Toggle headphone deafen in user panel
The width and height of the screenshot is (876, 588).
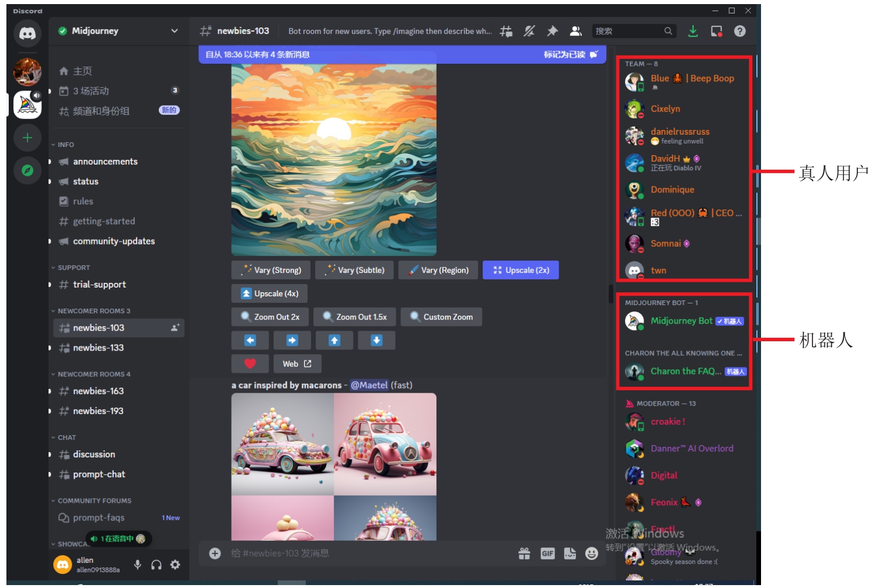pos(156,565)
